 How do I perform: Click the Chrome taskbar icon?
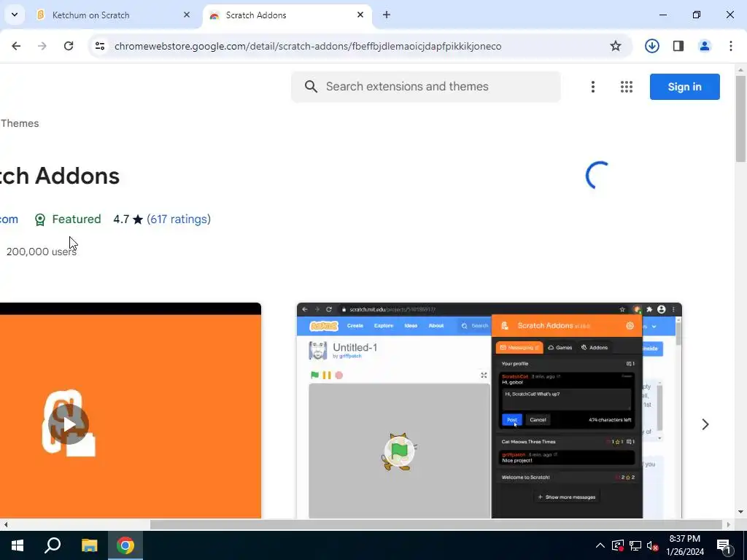point(125,545)
